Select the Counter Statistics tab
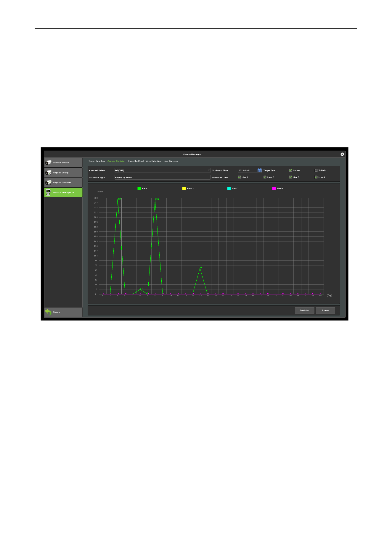392x554 pixels. (116, 161)
